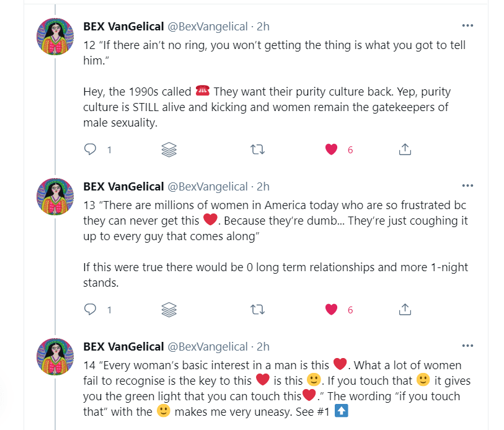Unlike tweet 12 with red heart
Viewport: 504px width, 430px height.
click(x=332, y=150)
